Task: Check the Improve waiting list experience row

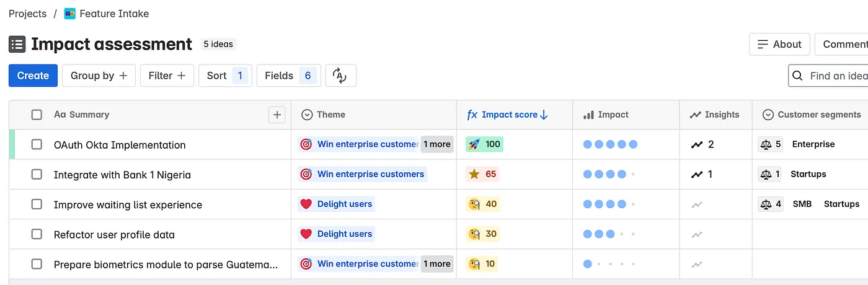Action: pyautogui.click(x=37, y=204)
